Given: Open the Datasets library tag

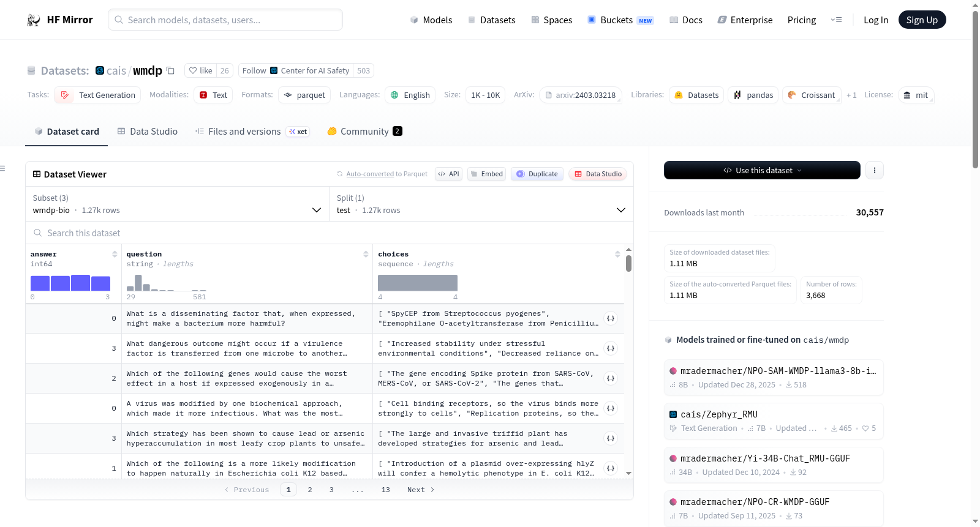Looking at the screenshot, I should pyautogui.click(x=696, y=95).
